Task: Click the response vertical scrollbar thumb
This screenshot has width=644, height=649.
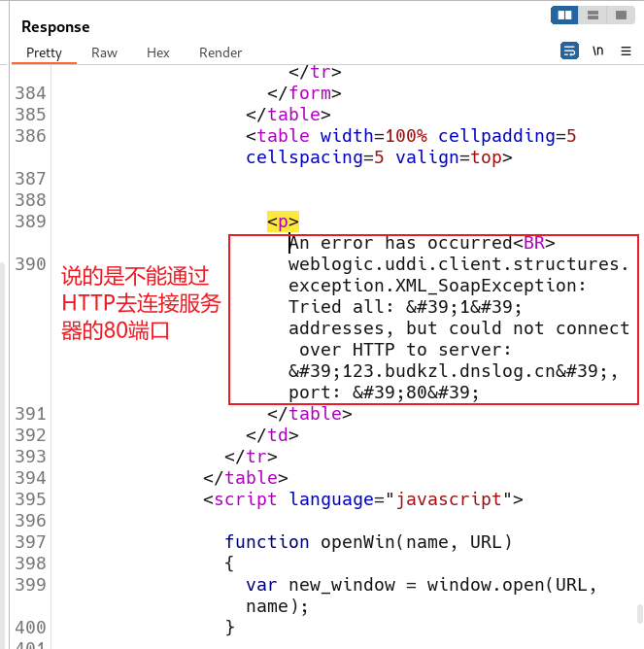Action: 640,614
